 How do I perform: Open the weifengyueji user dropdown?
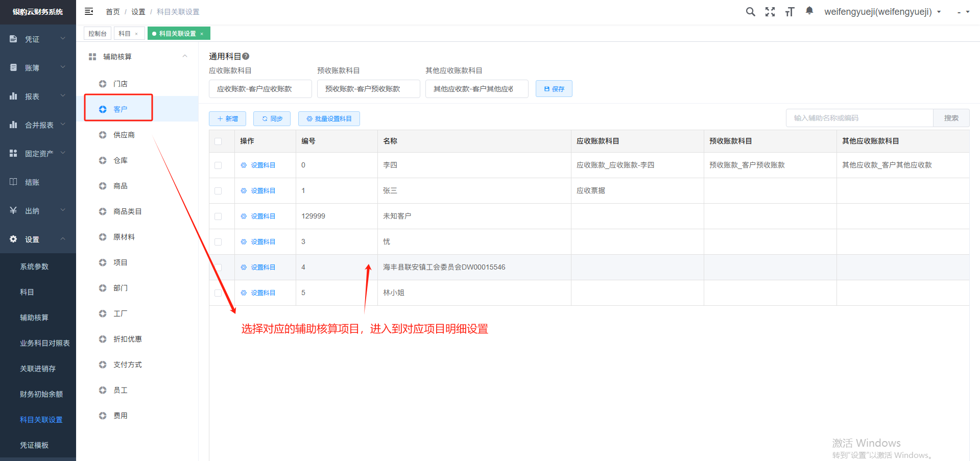(x=882, y=12)
